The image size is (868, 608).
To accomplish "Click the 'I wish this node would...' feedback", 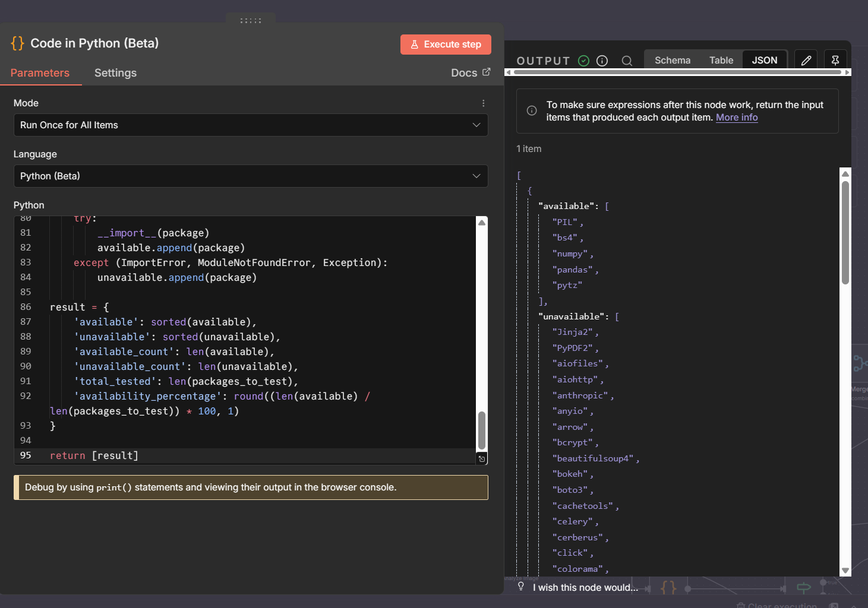I will point(585,588).
